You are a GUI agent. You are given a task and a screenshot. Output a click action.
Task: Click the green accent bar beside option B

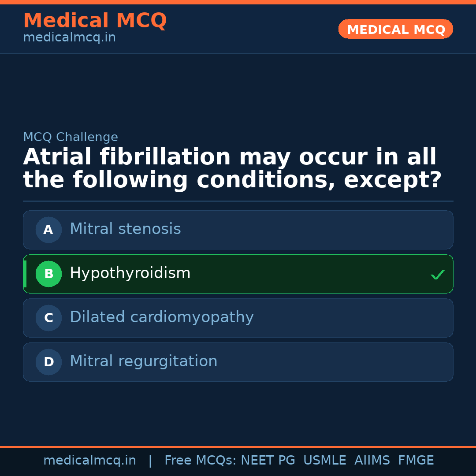pyautogui.click(x=25, y=274)
